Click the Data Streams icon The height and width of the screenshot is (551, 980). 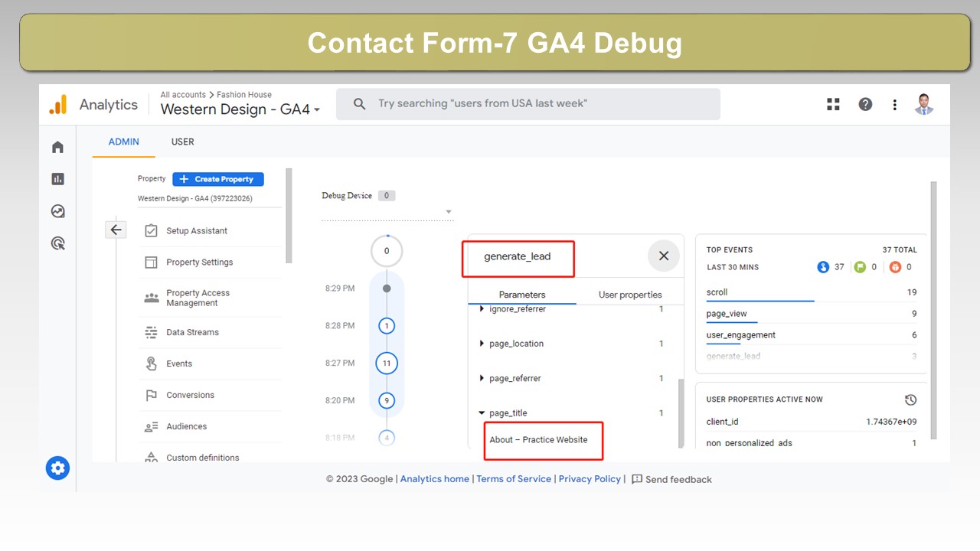(151, 332)
